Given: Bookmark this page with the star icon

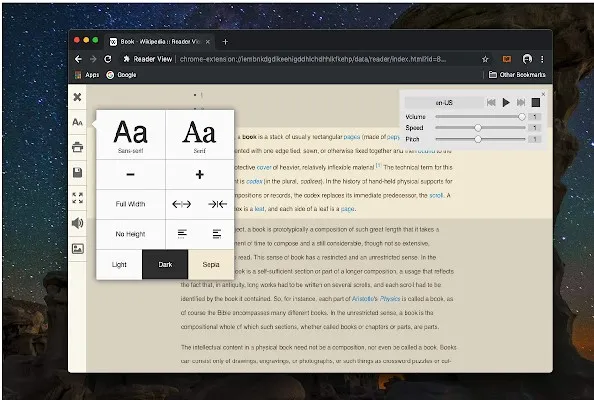Looking at the screenshot, I should [485, 59].
